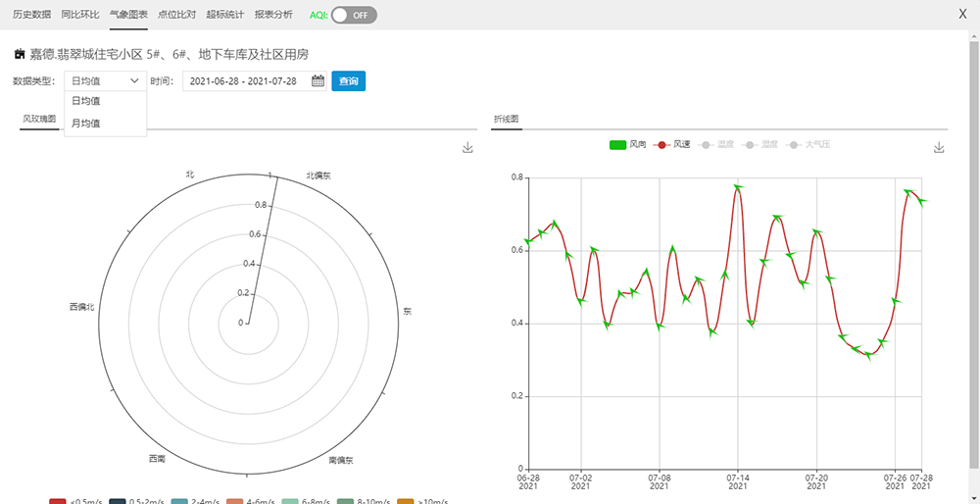Click the wind arrow at the 07-14 peak
This screenshot has height=504, width=980.
click(739, 186)
